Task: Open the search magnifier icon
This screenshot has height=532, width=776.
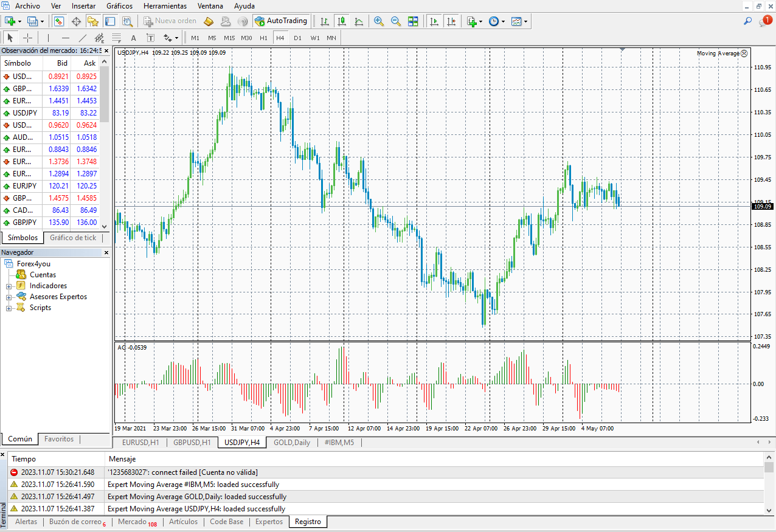Action: coord(748,21)
